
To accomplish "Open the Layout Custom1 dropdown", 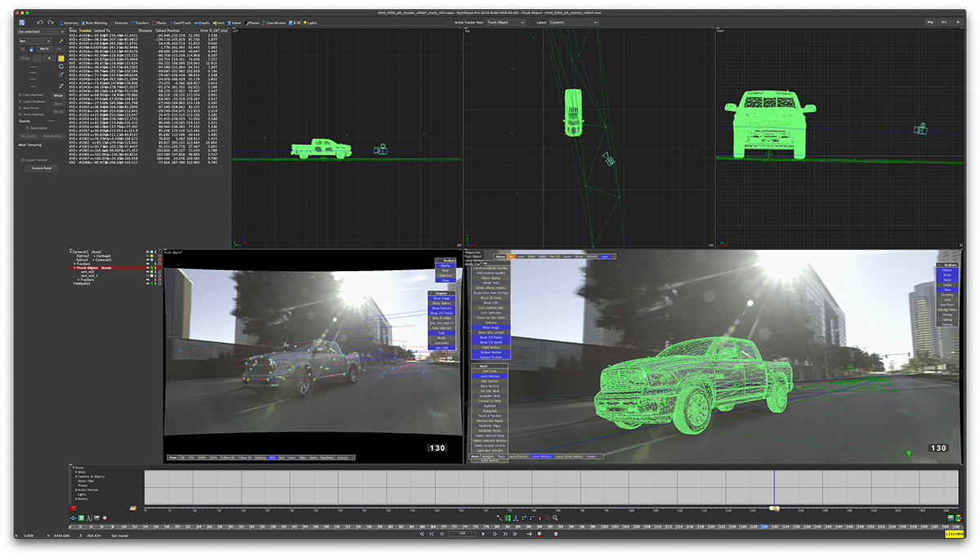I will [574, 23].
